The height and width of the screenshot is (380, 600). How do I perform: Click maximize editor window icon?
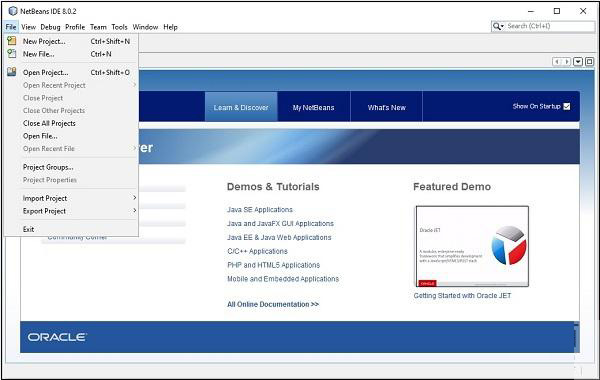point(590,62)
